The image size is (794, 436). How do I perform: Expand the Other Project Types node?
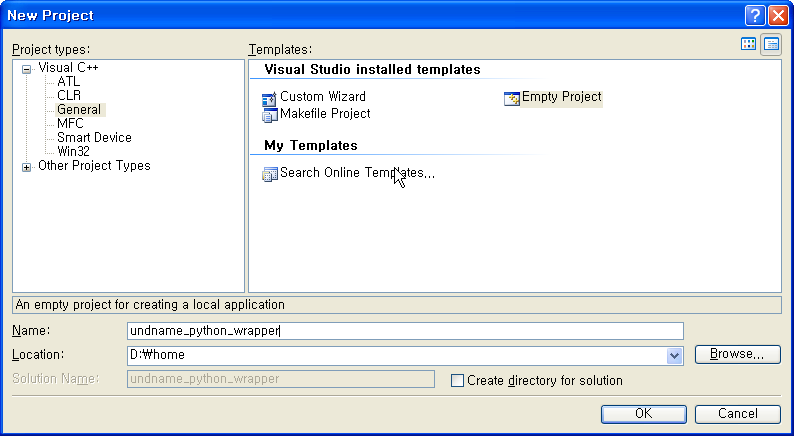26,168
